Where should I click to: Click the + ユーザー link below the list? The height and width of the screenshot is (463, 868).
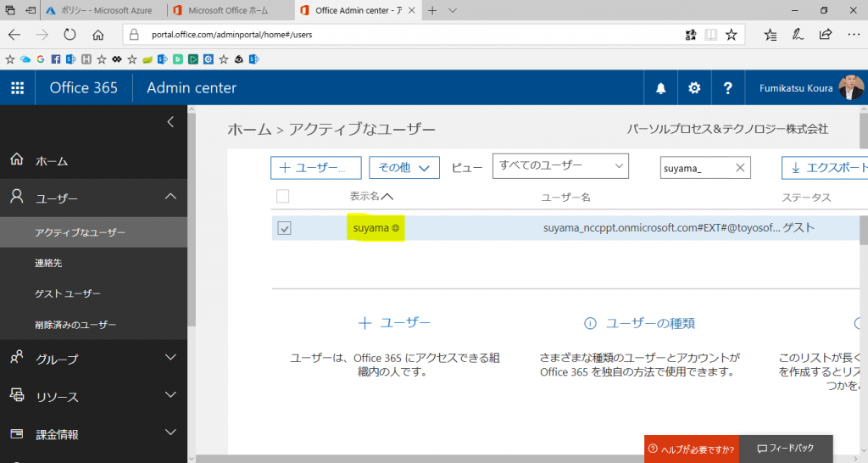[394, 323]
